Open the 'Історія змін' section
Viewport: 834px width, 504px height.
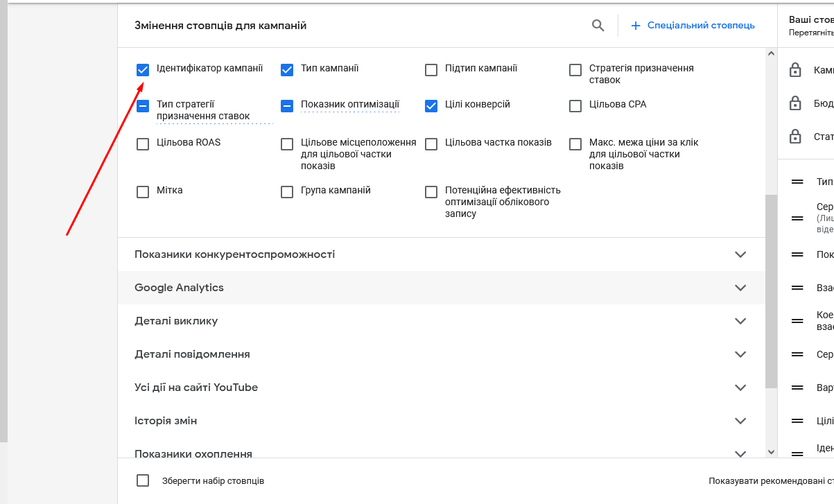[740, 421]
